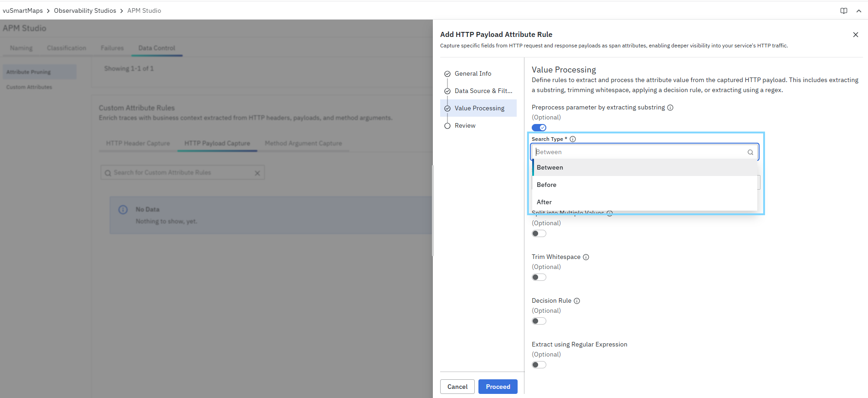
Task: Disable the Preprocess parameter substring toggle
Action: pyautogui.click(x=539, y=128)
